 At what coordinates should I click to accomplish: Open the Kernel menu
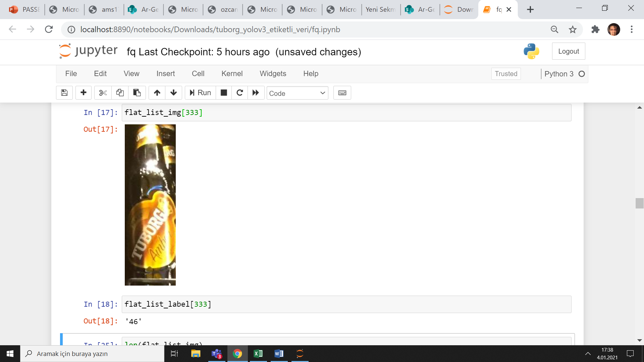click(232, 74)
